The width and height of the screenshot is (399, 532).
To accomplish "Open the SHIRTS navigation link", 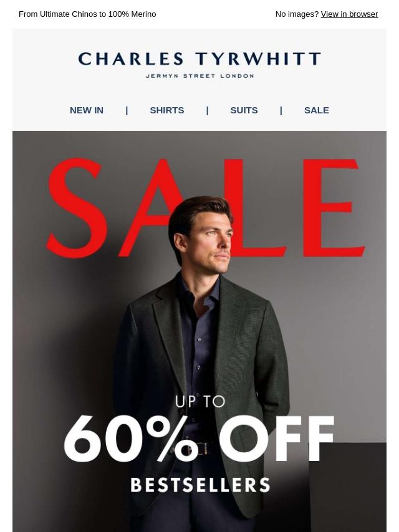I will click(166, 110).
